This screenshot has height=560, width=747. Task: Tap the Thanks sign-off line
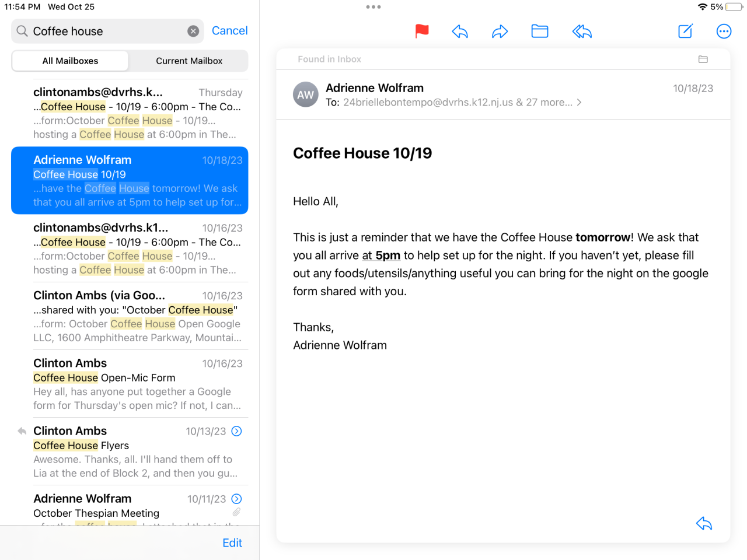tap(313, 327)
